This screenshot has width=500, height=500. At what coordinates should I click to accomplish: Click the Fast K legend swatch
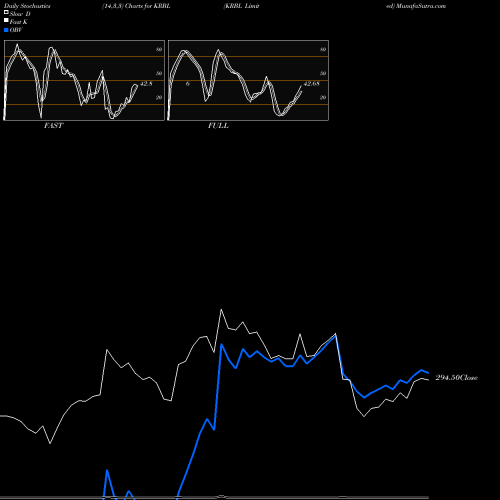point(6,21)
